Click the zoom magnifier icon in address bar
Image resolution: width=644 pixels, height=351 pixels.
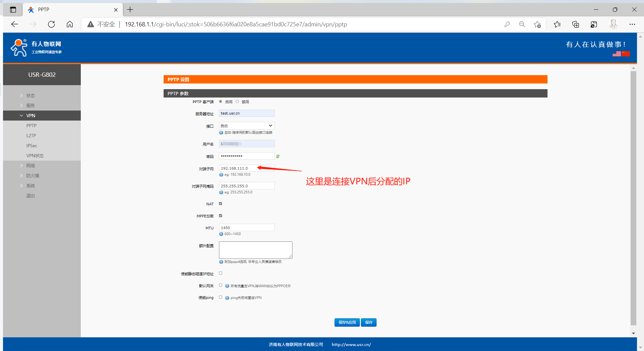(522, 24)
